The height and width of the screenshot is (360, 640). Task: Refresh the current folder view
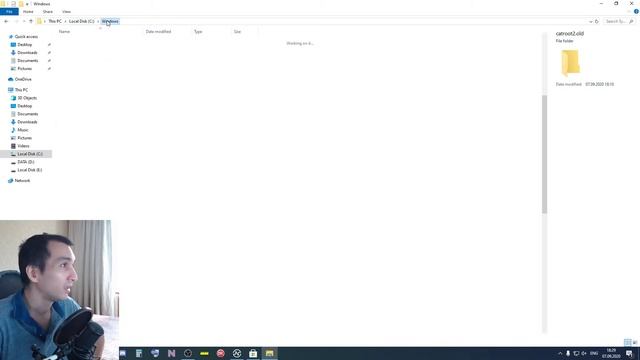[x=597, y=21]
